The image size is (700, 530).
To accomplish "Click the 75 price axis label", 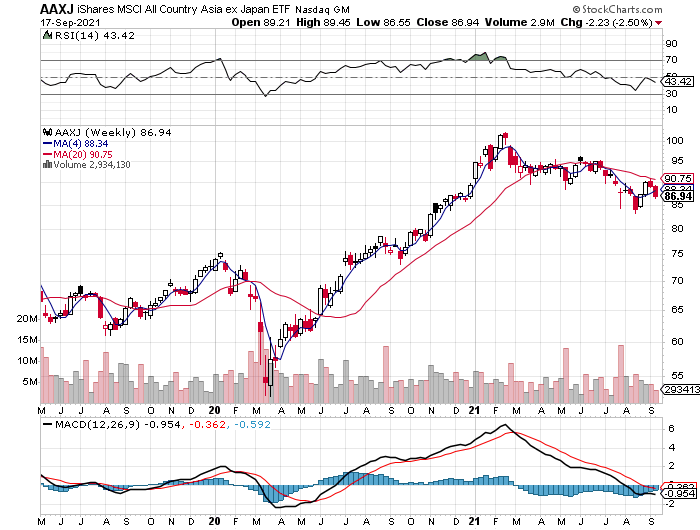I will [677, 254].
